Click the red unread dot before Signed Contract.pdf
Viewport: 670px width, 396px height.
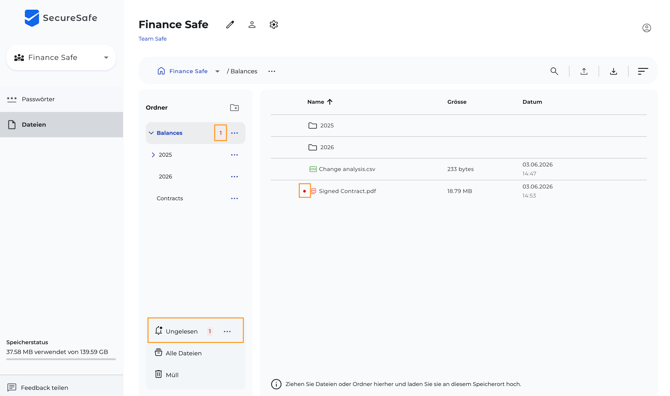[304, 191]
